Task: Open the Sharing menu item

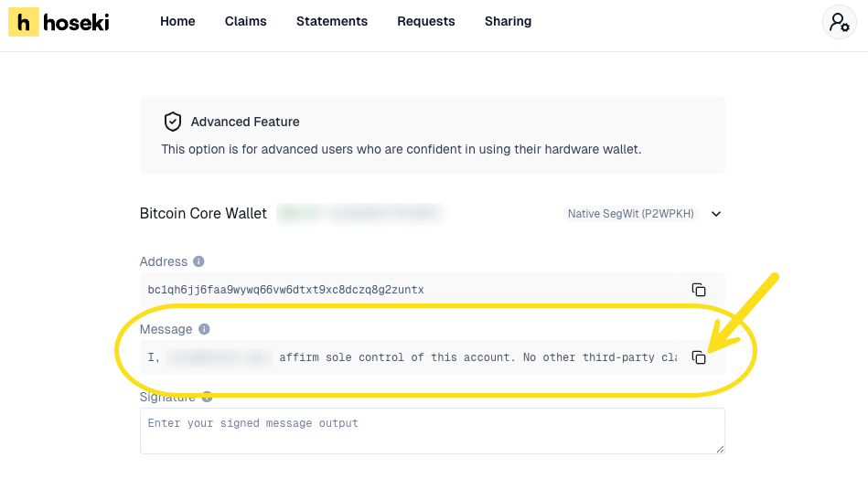Action: pos(508,21)
